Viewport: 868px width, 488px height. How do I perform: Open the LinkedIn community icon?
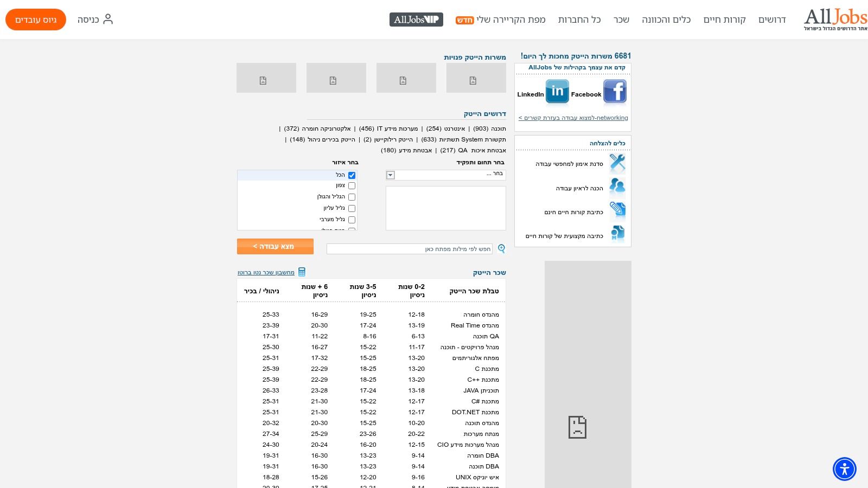tap(557, 92)
